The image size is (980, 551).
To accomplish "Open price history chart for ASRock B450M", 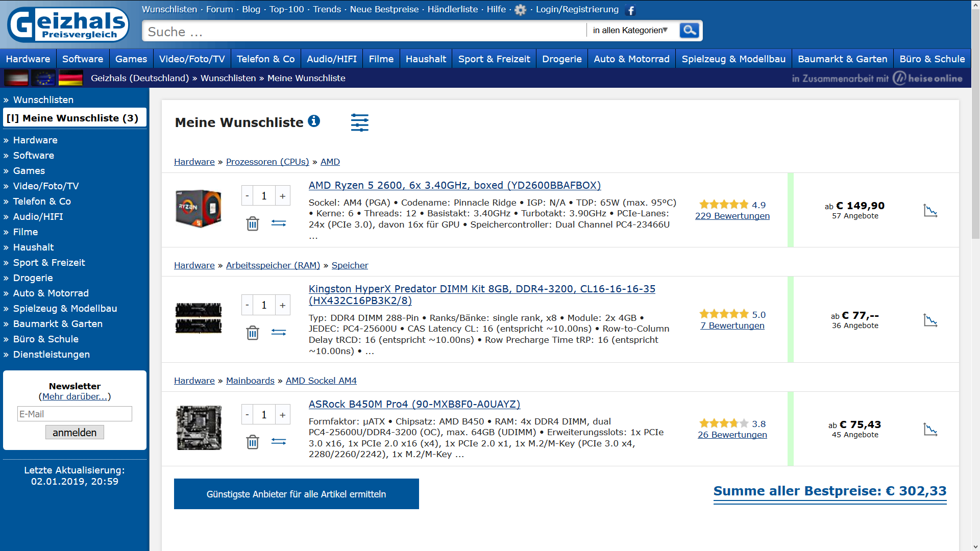I will 930,430.
